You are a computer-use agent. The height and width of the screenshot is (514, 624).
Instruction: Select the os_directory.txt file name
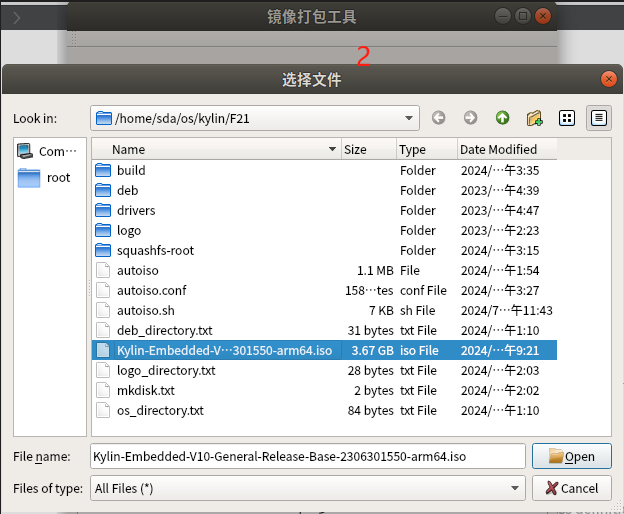[x=160, y=410]
